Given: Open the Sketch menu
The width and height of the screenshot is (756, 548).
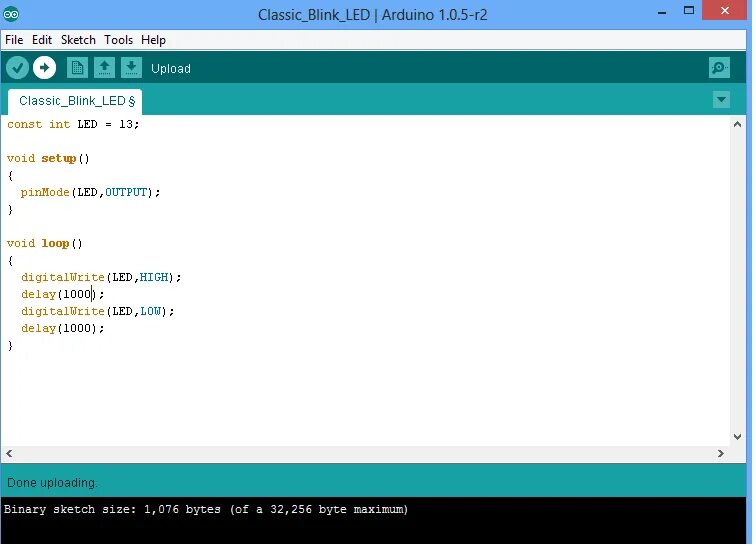Looking at the screenshot, I should click(x=78, y=40).
